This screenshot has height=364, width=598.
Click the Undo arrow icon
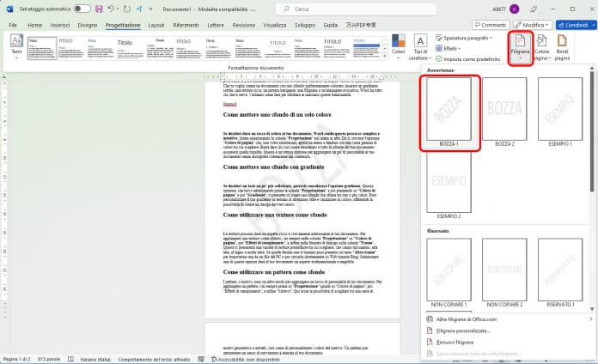(111, 9)
